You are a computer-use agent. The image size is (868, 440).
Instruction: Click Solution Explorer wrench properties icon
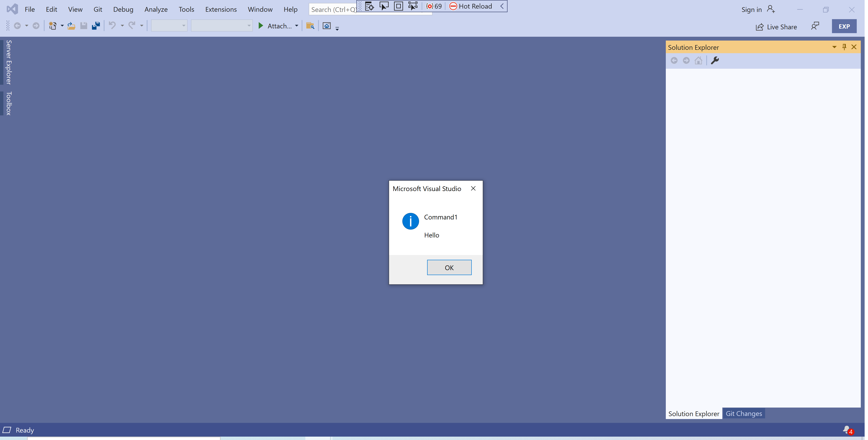click(715, 60)
